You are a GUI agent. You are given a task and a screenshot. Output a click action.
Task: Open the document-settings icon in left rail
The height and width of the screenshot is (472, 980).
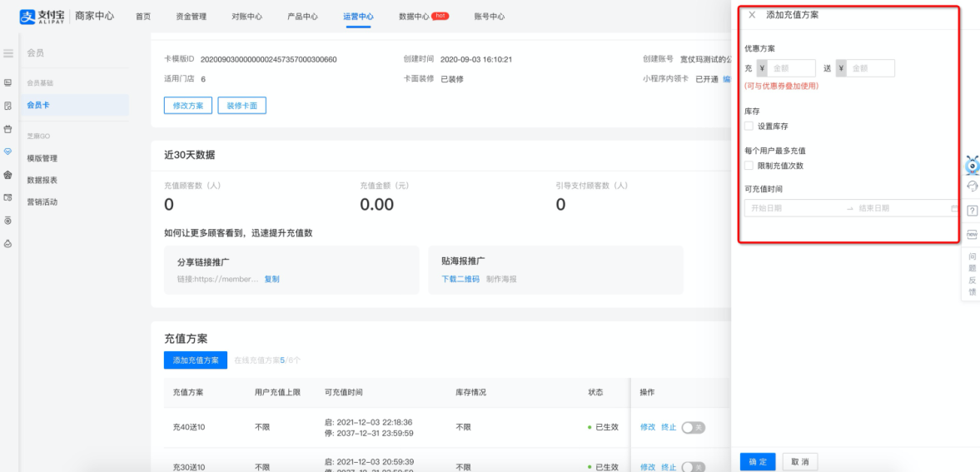8,107
